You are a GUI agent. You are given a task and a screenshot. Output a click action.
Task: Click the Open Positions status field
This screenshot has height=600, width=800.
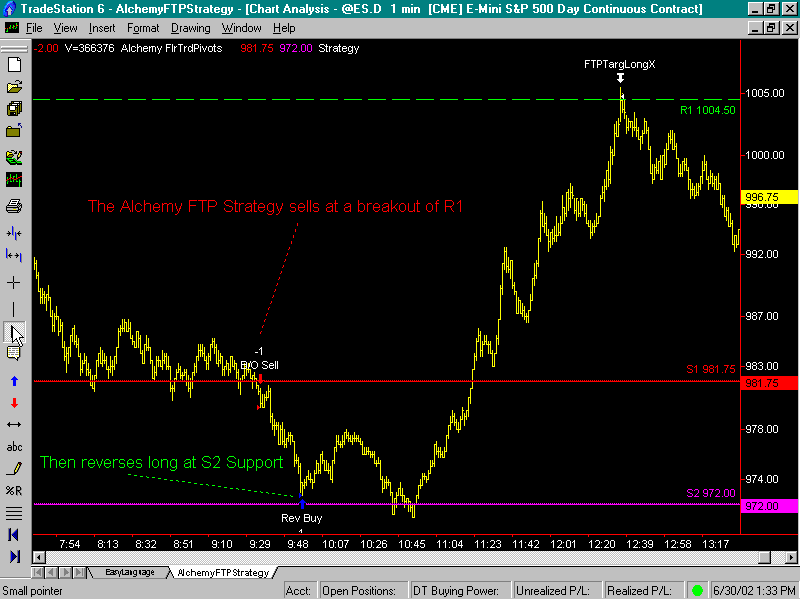tap(364, 591)
